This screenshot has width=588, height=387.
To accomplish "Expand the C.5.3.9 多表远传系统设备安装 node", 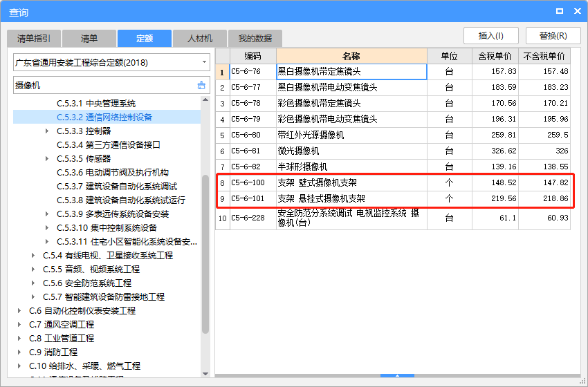I will [47, 214].
